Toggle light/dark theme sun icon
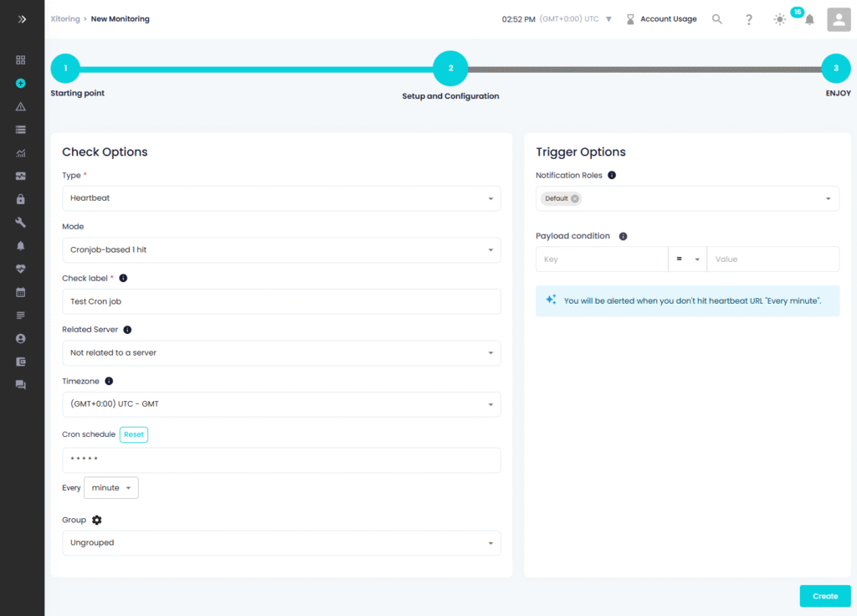The image size is (857, 616). pos(780,19)
